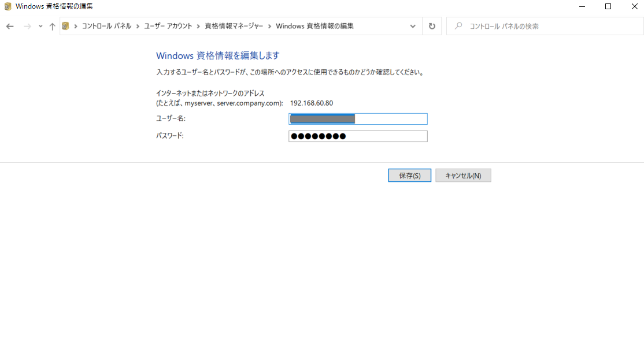Select Windows 資格情報の編集 breadcrumb
Image resolution: width=644 pixels, height=361 pixels.
314,26
